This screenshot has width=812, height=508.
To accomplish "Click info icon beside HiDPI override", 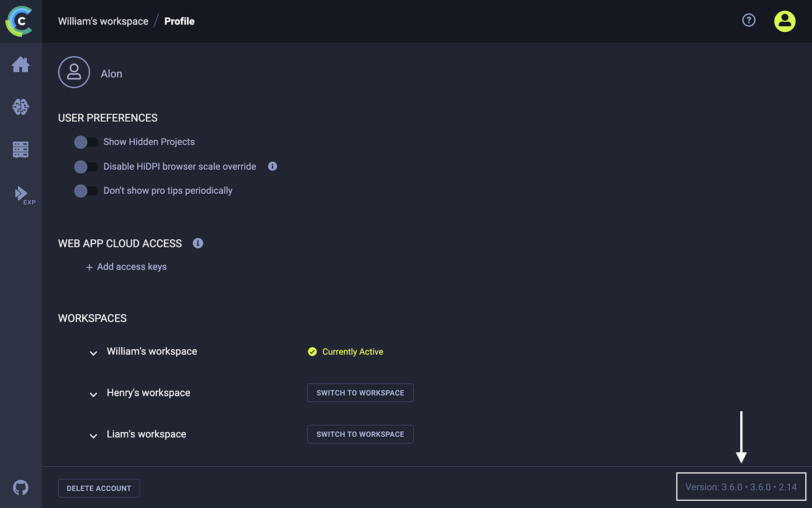I will pyautogui.click(x=273, y=166).
